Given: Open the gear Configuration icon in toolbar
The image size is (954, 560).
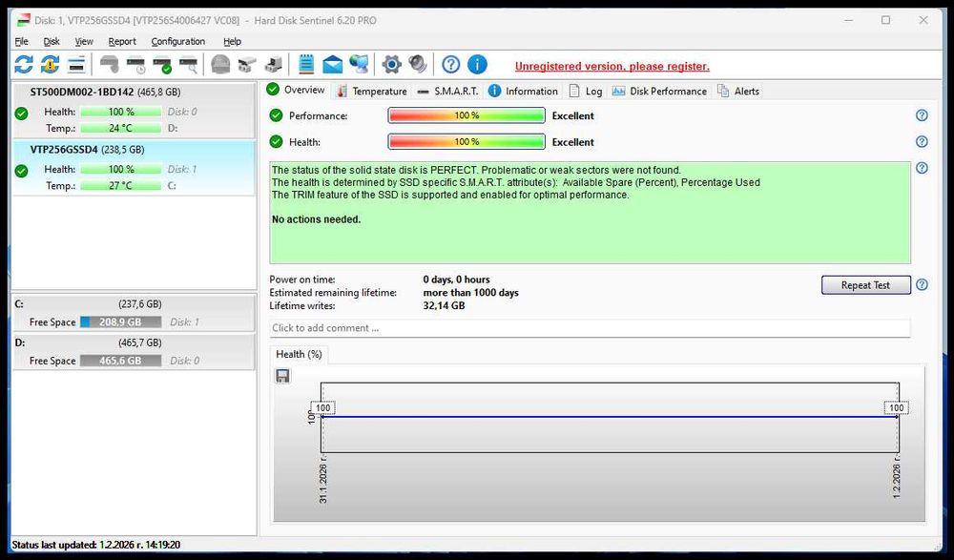Looking at the screenshot, I should tap(391, 64).
